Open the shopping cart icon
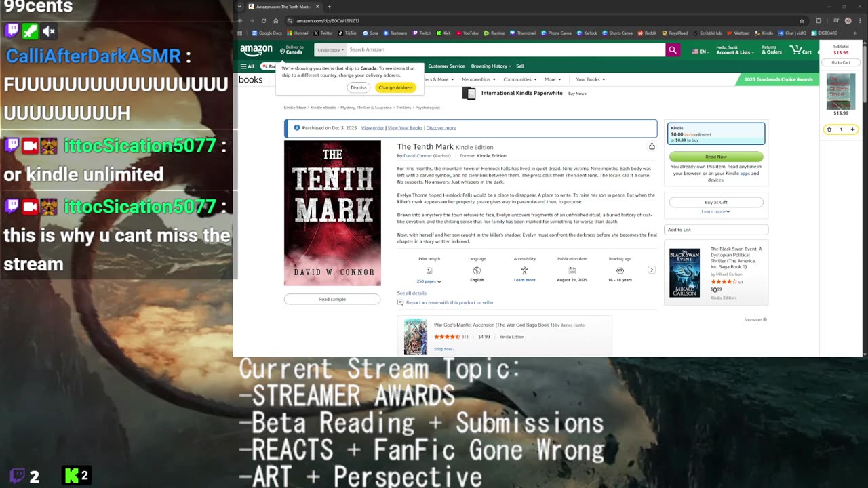The width and height of the screenshot is (868, 488). click(x=801, y=49)
